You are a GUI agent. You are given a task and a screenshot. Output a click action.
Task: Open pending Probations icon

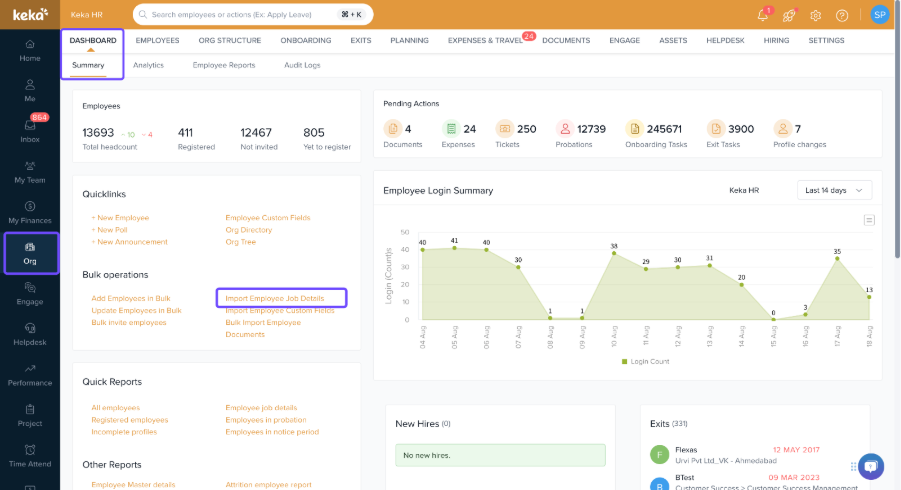coord(565,128)
